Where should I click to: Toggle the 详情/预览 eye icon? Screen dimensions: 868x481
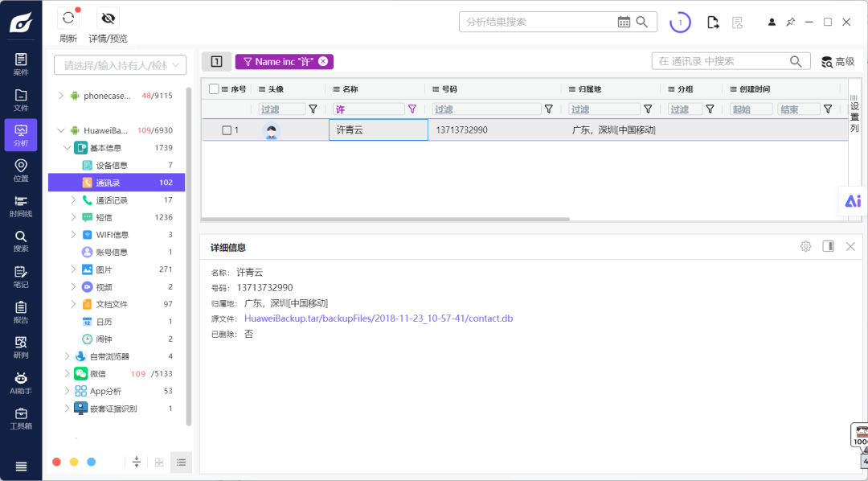pos(108,18)
